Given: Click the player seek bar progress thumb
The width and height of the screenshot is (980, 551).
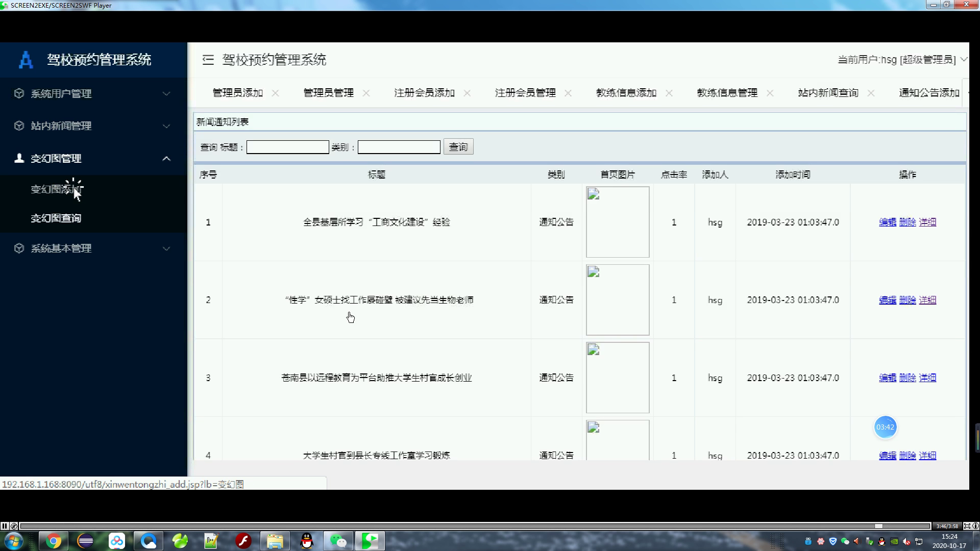Looking at the screenshot, I should [x=878, y=526].
